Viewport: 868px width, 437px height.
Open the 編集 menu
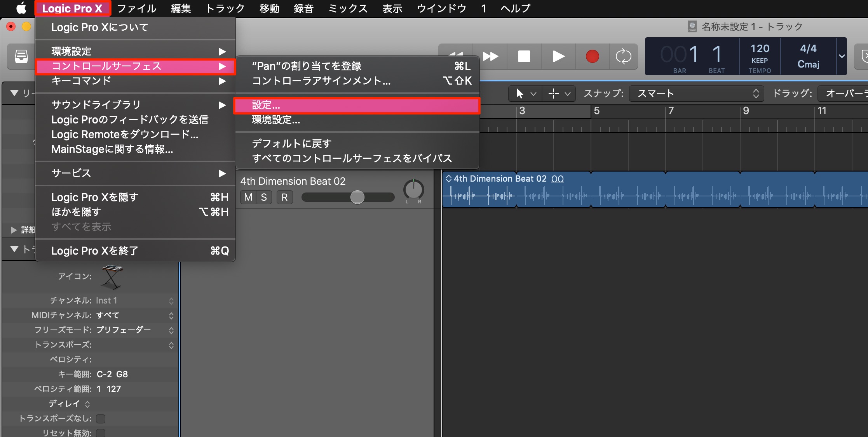(181, 8)
